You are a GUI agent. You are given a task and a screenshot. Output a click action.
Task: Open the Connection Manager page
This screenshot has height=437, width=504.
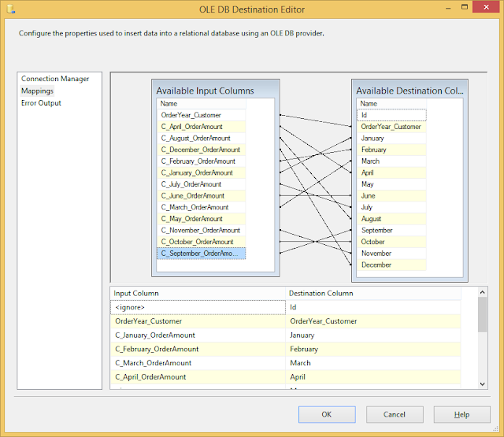(55, 79)
